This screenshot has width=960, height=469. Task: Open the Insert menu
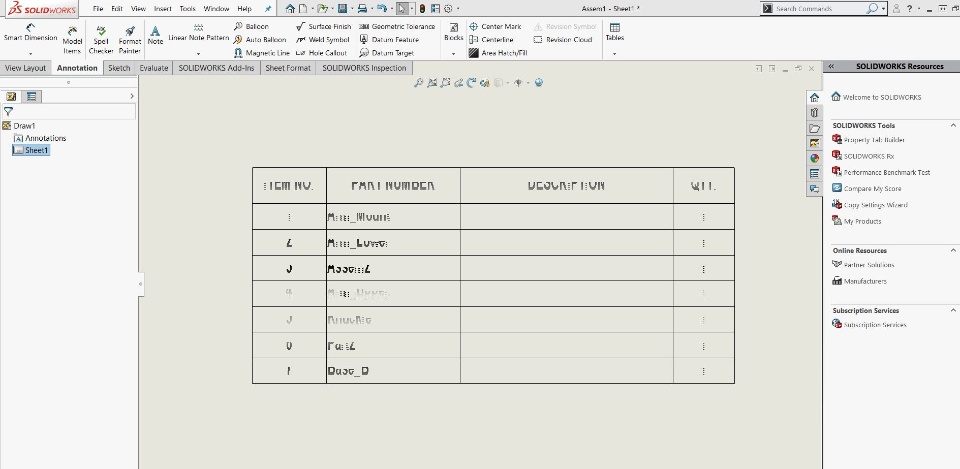pos(163,9)
